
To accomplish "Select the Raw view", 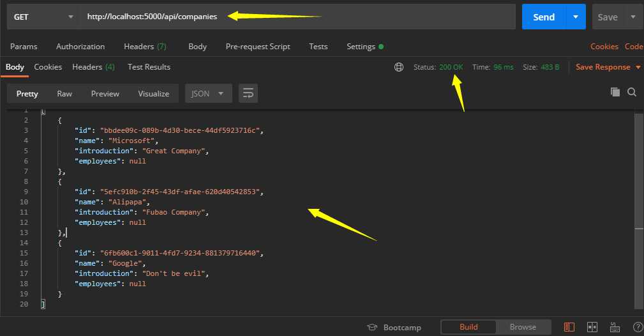I will [x=64, y=94].
